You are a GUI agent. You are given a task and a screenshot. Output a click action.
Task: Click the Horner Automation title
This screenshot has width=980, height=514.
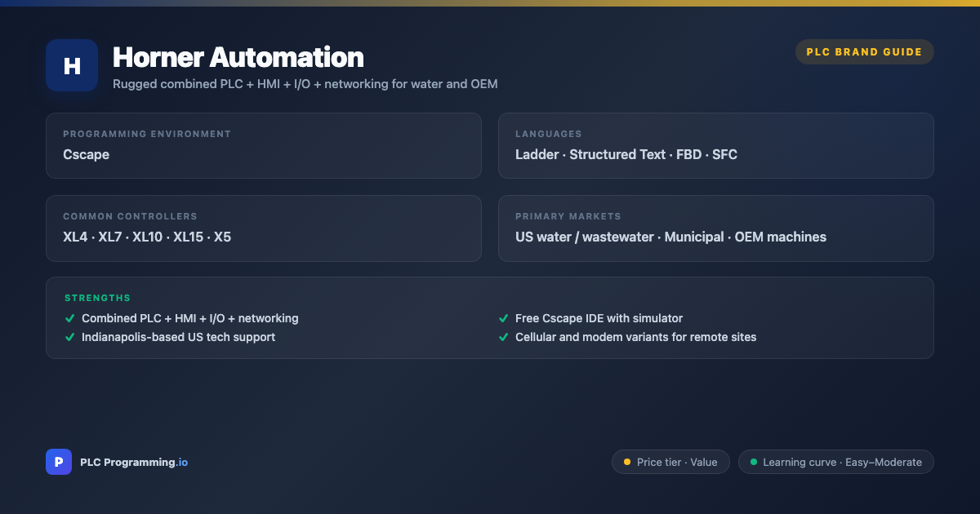point(238,57)
